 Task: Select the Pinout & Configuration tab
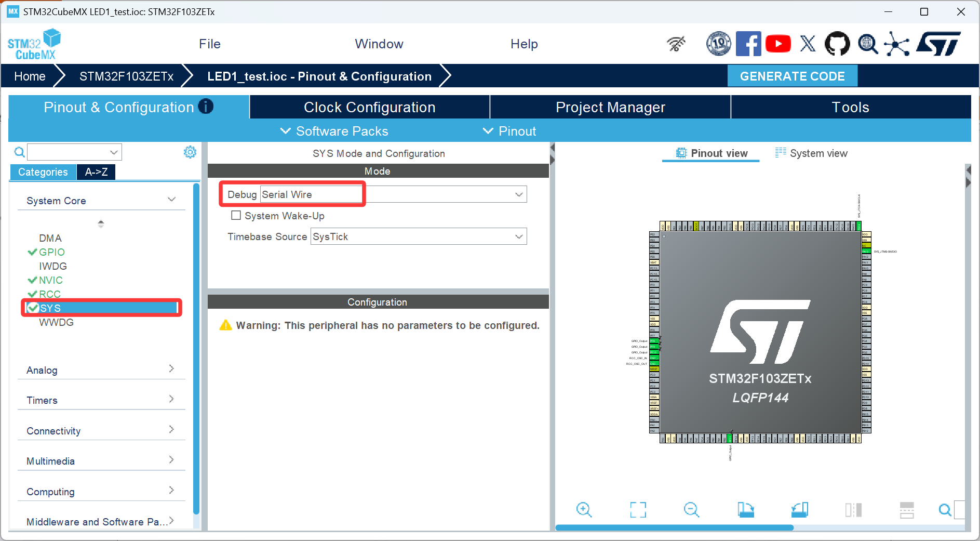point(129,107)
